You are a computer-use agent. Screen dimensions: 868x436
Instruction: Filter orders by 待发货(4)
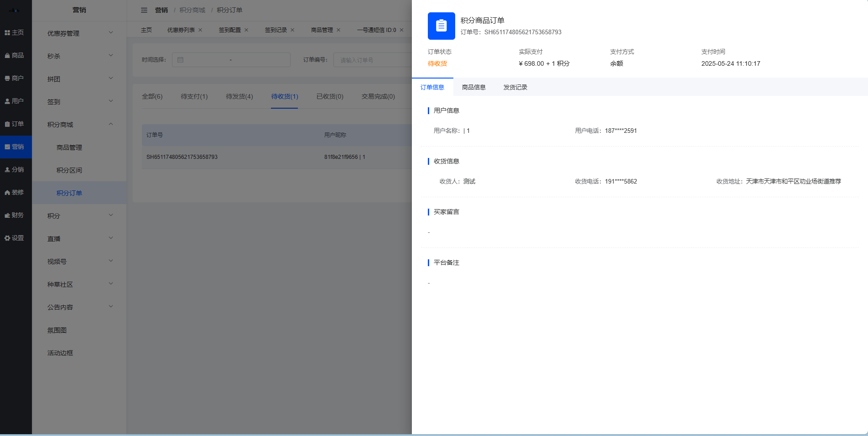pyautogui.click(x=239, y=96)
